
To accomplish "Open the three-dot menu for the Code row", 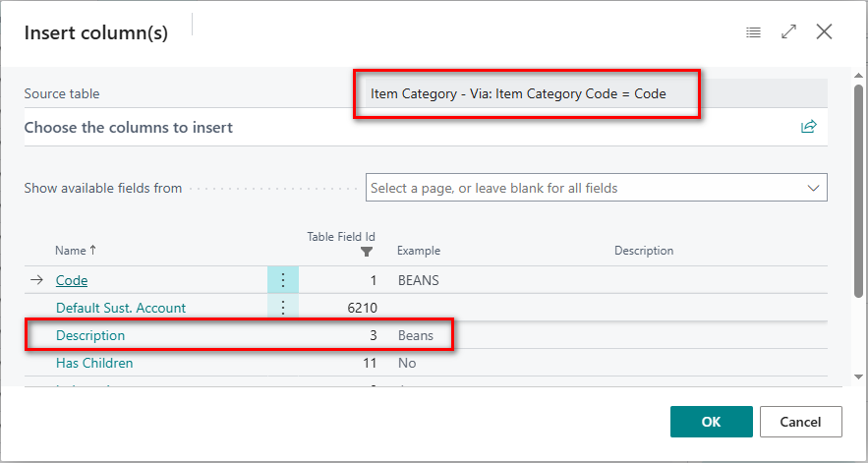I will [x=283, y=280].
